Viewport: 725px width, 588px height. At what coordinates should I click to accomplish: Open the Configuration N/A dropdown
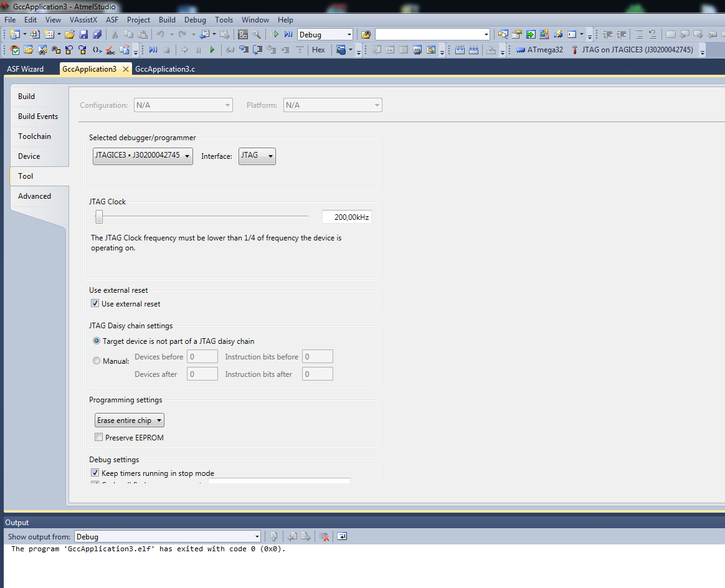[183, 105]
